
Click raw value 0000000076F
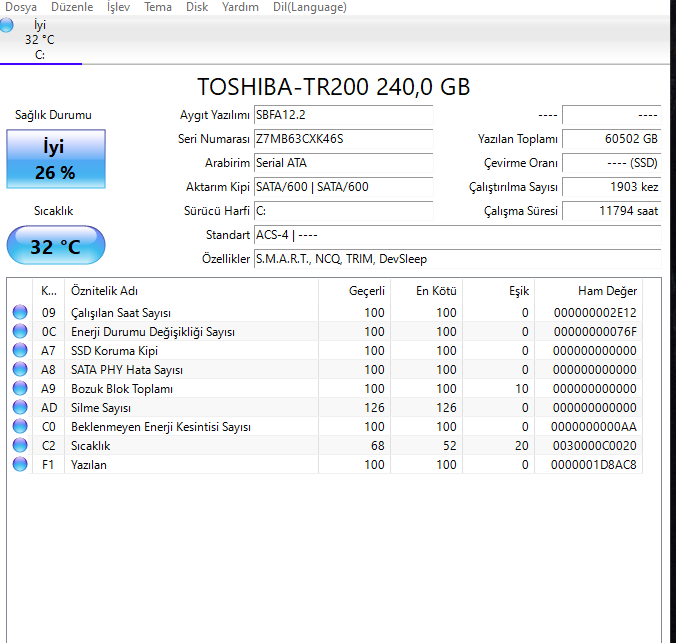point(595,332)
